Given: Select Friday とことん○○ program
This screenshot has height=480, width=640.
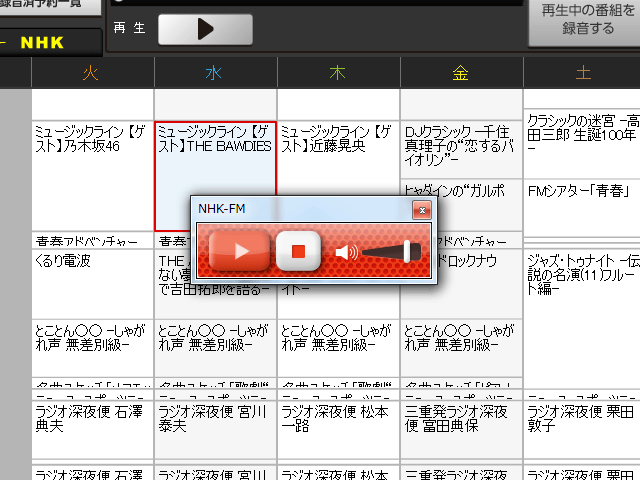Looking at the screenshot, I should [x=462, y=348].
